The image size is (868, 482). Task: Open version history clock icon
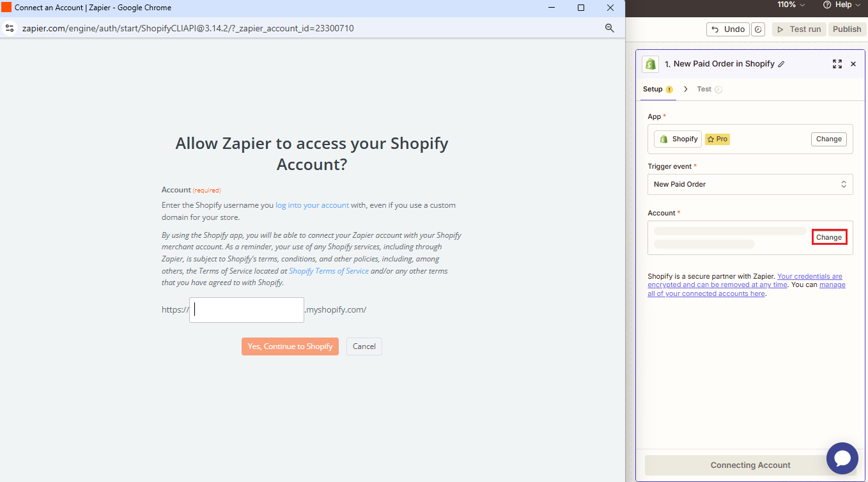pyautogui.click(x=758, y=29)
